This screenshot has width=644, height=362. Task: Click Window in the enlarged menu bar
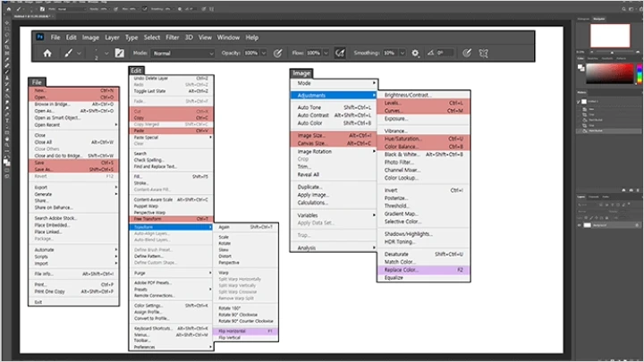[228, 38]
